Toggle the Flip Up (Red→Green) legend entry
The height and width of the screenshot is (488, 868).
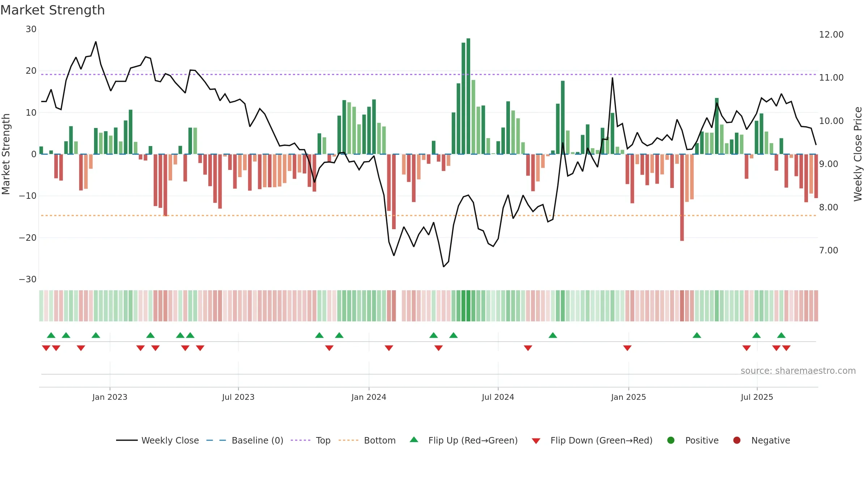(464, 440)
